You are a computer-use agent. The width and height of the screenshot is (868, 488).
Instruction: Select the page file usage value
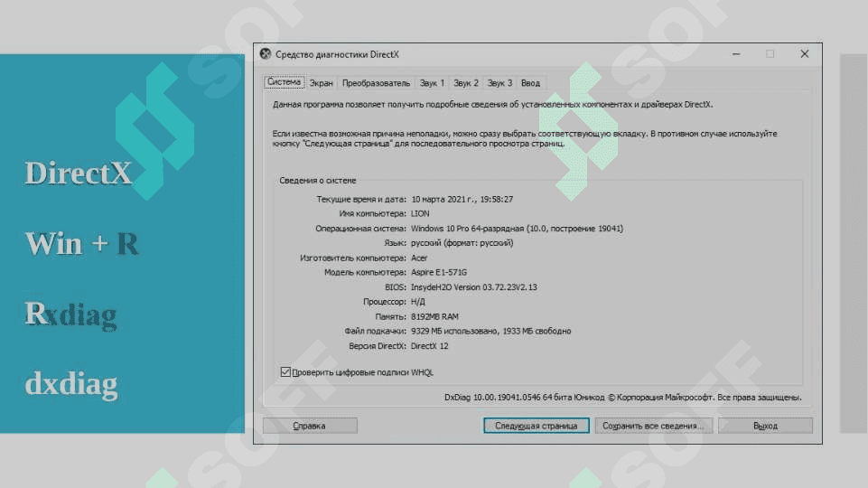pos(491,331)
